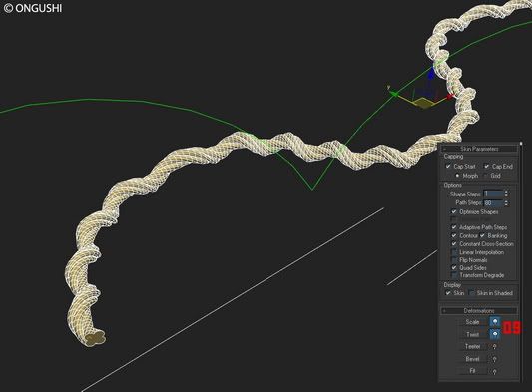Enable the Fit deformation lightbulb icon
This screenshot has height=392, width=532.
(495, 371)
